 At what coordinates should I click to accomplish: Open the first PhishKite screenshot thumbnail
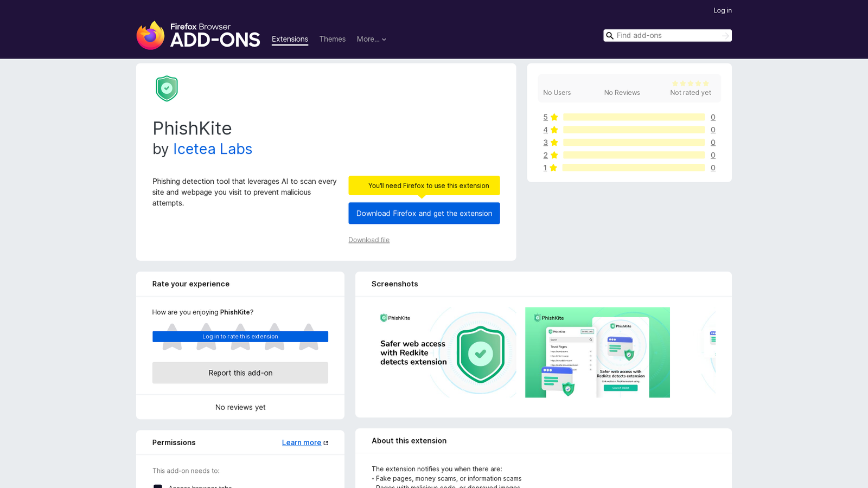(444, 352)
